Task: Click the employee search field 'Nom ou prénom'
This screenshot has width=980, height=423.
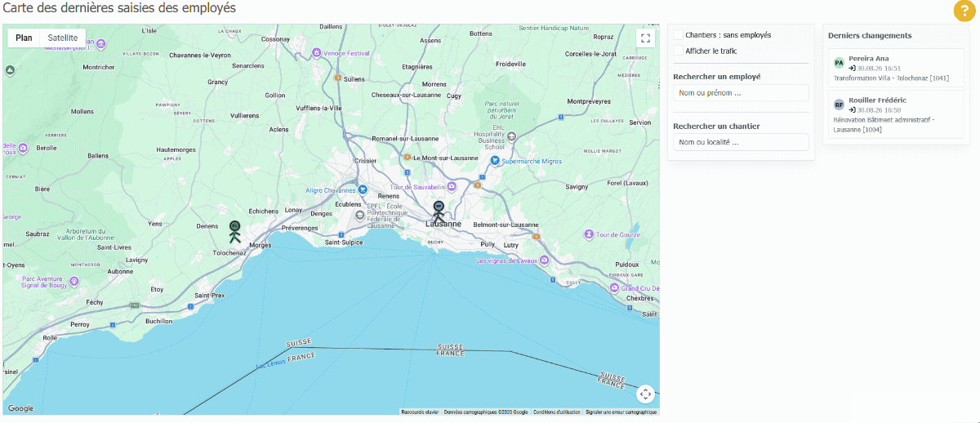Action: [x=741, y=93]
